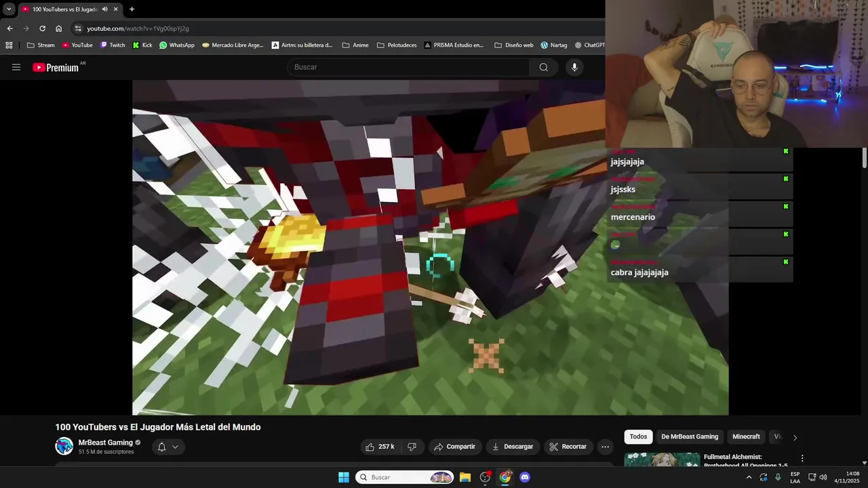Start voice search with microphone icon

[x=574, y=67]
